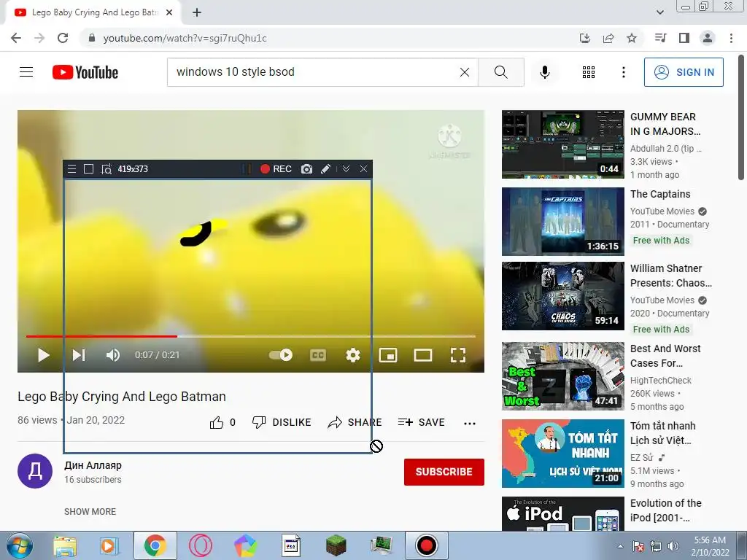Image resolution: width=747 pixels, height=560 pixels.
Task: Toggle closed captions on the player
Action: tap(318, 355)
